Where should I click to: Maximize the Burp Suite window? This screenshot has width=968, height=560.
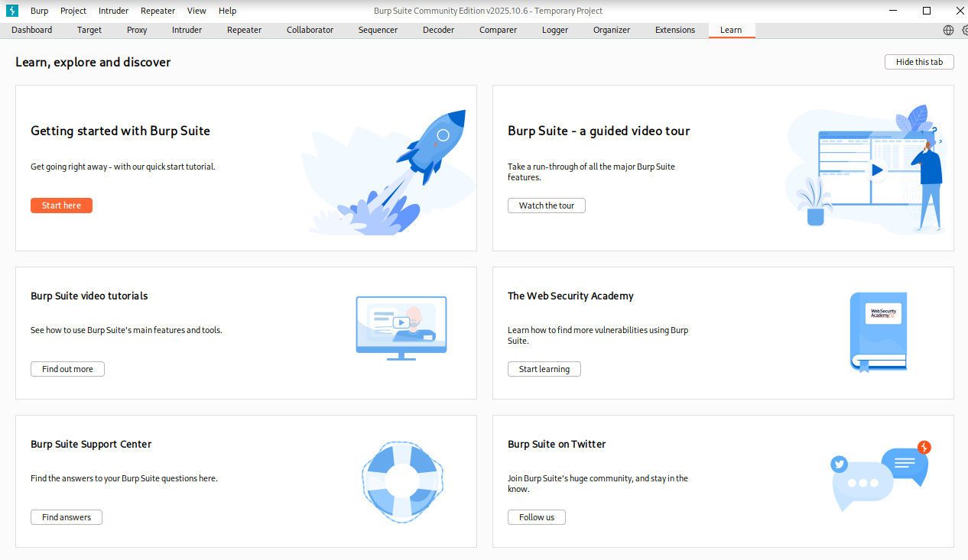(927, 11)
